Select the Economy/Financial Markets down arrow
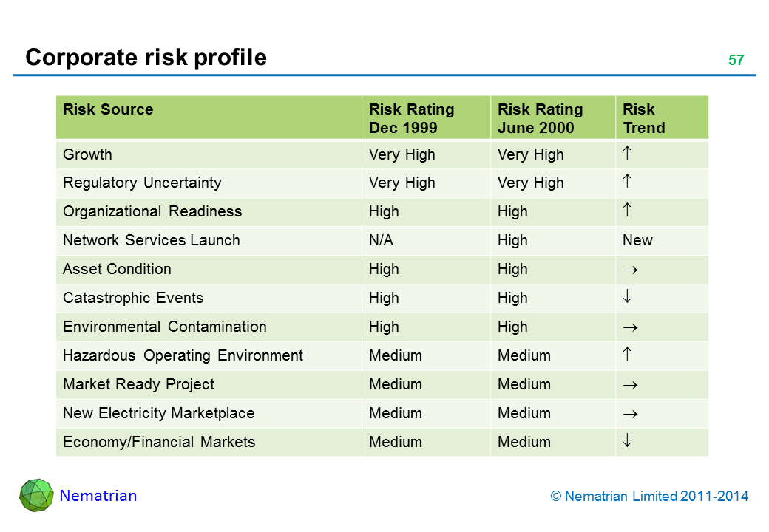 [627, 442]
